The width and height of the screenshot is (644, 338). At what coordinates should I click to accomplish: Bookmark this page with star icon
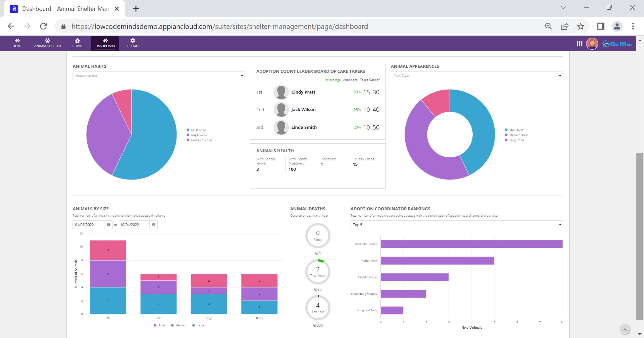pyautogui.click(x=580, y=26)
